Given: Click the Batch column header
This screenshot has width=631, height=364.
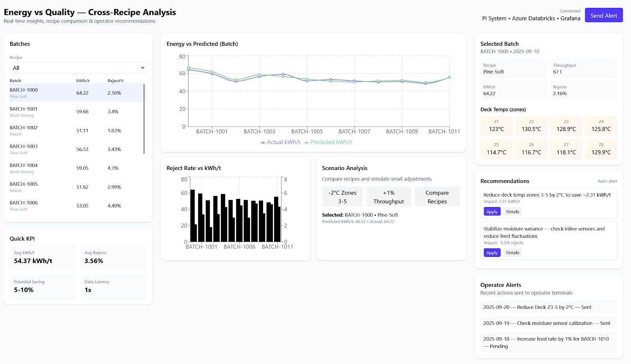Looking at the screenshot, I should 15,81.
